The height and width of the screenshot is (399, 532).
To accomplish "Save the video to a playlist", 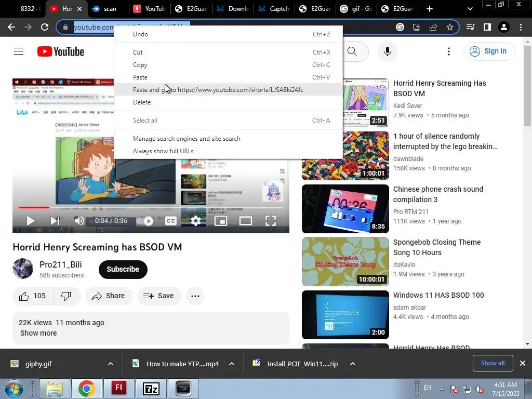I will pos(159,296).
